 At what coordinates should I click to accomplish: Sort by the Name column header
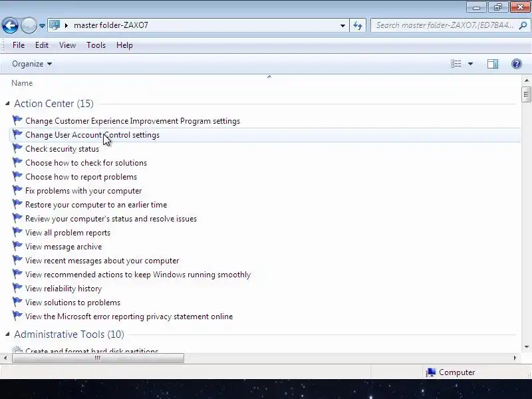[22, 83]
